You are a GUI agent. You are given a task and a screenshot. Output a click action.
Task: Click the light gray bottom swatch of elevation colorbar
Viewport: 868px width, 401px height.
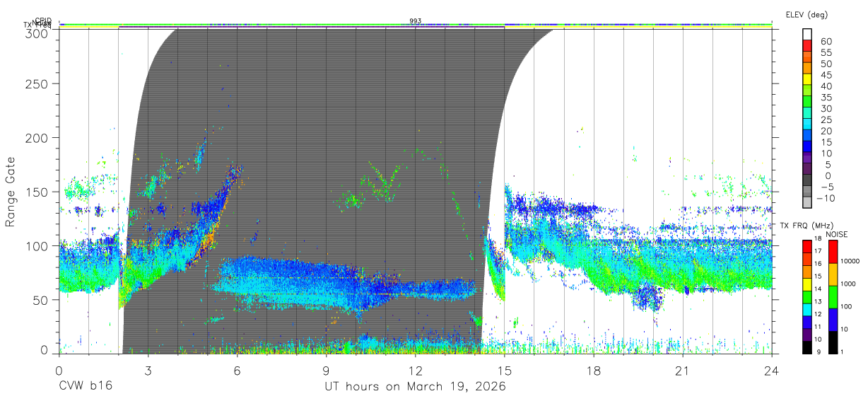pyautogui.click(x=809, y=203)
